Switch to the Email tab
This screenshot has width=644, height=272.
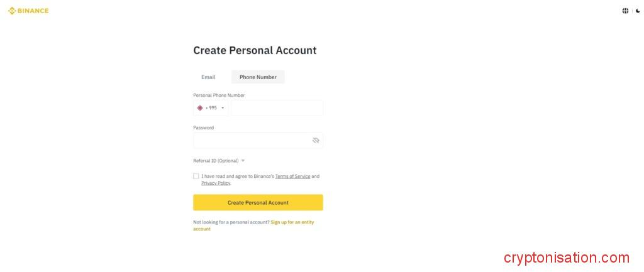[208, 77]
